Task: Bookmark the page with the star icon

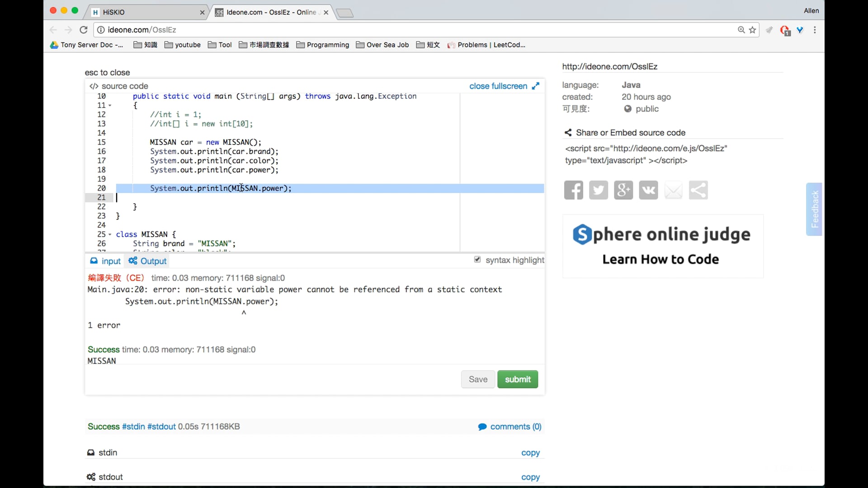Action: tap(752, 30)
